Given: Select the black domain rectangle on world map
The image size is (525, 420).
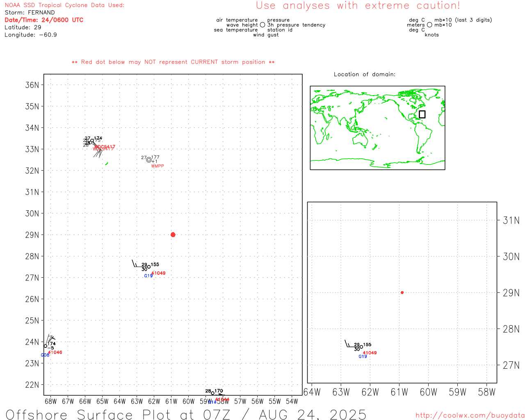Looking at the screenshot, I should tap(422, 114).
